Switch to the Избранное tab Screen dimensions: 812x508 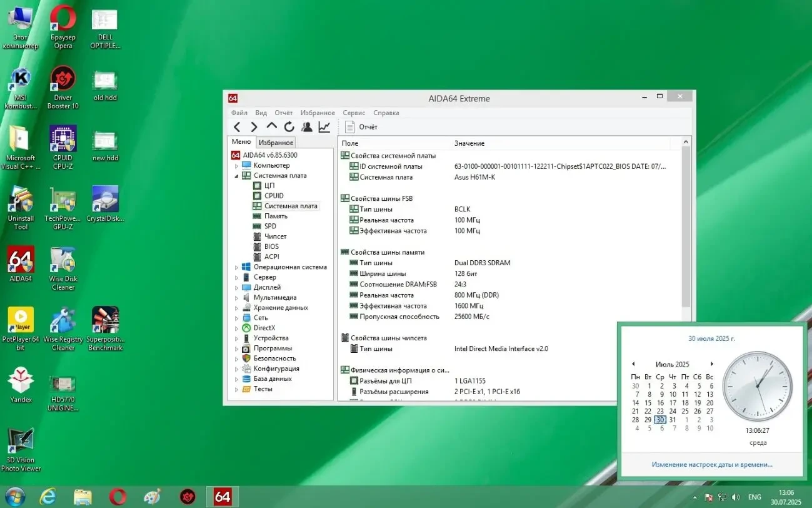(x=276, y=143)
